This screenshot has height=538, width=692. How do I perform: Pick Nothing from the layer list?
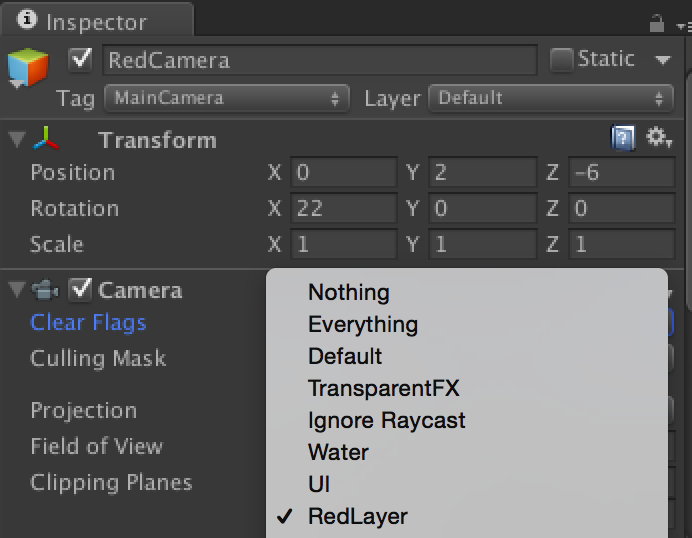[349, 292]
